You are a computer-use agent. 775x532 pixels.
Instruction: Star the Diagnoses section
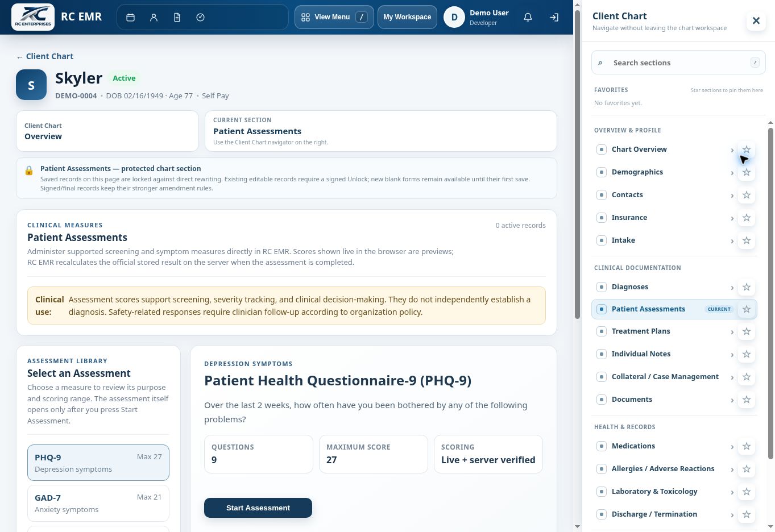click(x=747, y=287)
